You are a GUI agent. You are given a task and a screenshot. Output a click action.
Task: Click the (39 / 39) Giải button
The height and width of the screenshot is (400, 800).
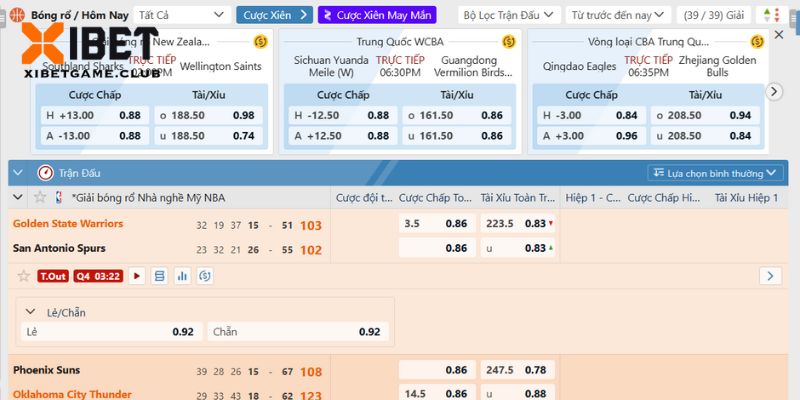tap(714, 15)
